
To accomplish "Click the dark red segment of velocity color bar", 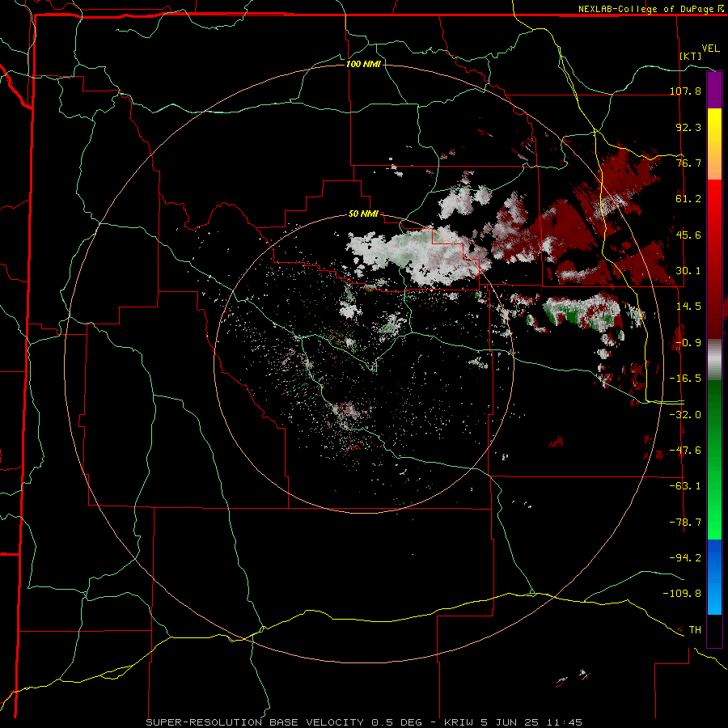I will 714,295.
